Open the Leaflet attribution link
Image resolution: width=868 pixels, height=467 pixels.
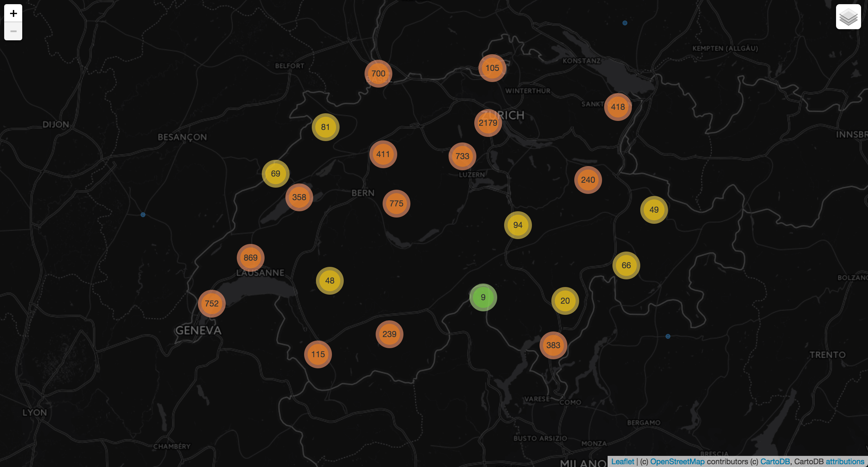[x=623, y=461]
